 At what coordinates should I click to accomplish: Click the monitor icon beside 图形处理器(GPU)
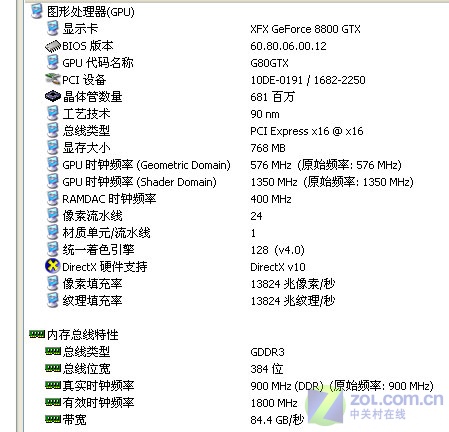click(x=36, y=11)
